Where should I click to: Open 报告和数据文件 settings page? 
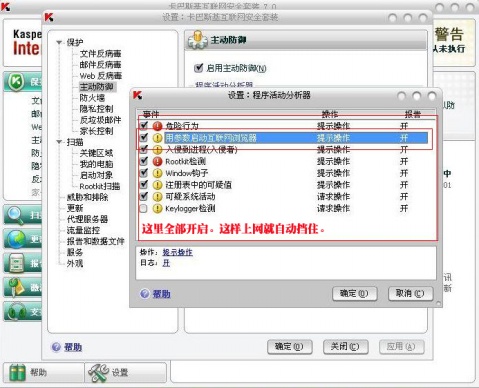(x=96, y=241)
